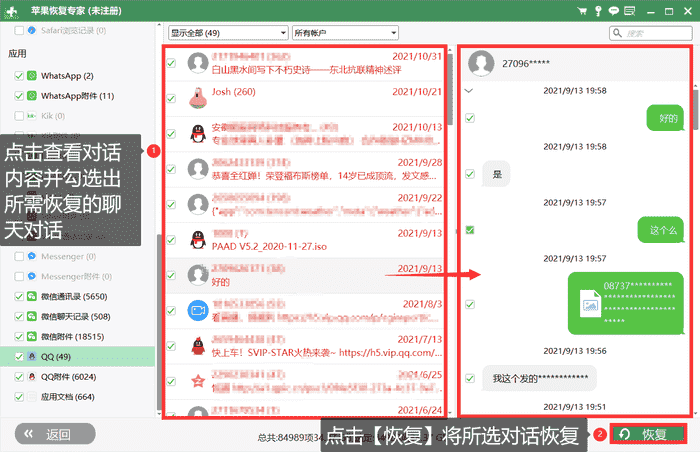Click the 微信通讯录 (5650) icon
This screenshot has width=700, height=452.
(x=32, y=296)
